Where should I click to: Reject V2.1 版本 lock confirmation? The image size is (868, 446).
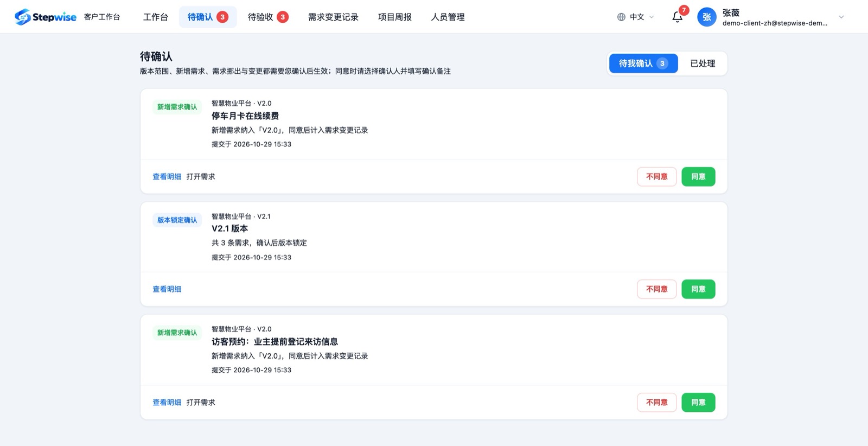[x=656, y=289]
